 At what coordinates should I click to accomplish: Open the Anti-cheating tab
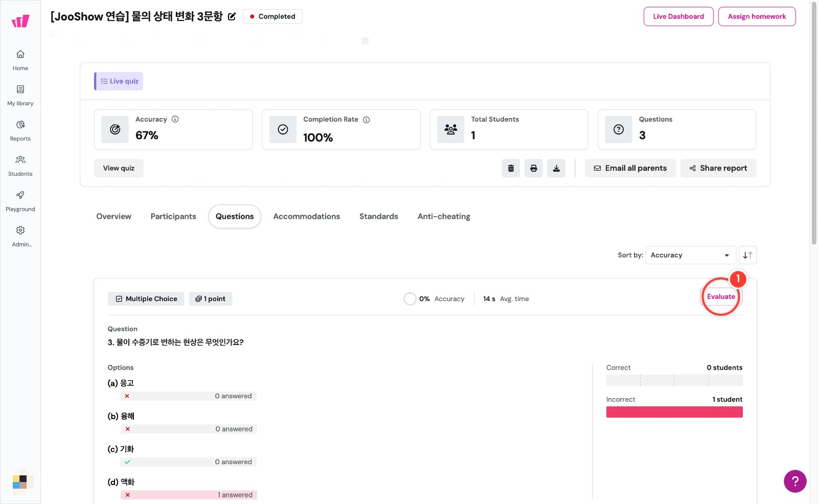[x=444, y=216]
